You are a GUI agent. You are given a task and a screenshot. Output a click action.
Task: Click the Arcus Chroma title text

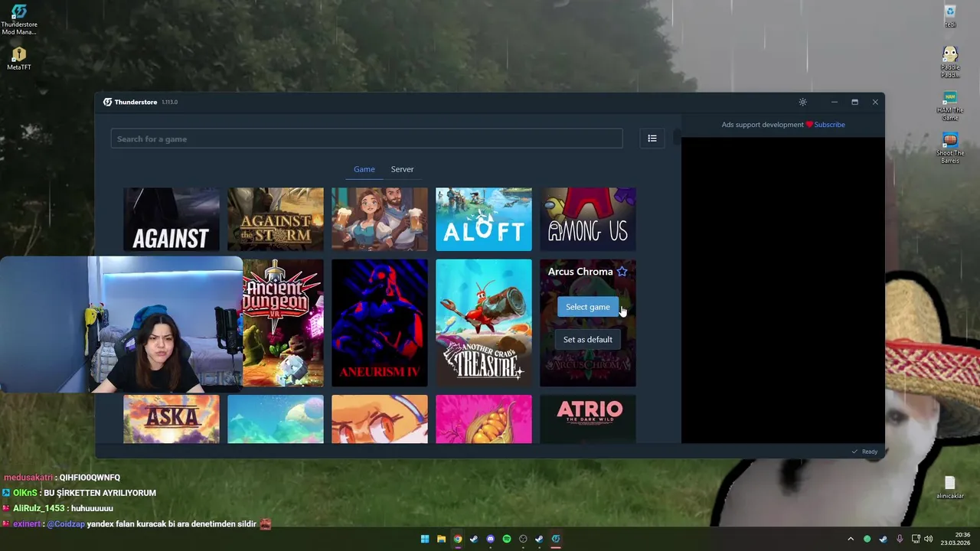[x=580, y=272]
